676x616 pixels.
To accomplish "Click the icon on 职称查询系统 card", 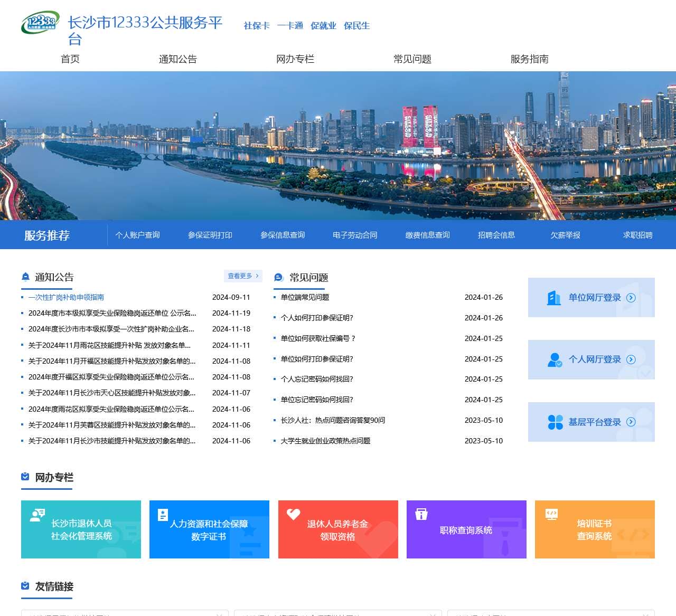I will [421, 514].
